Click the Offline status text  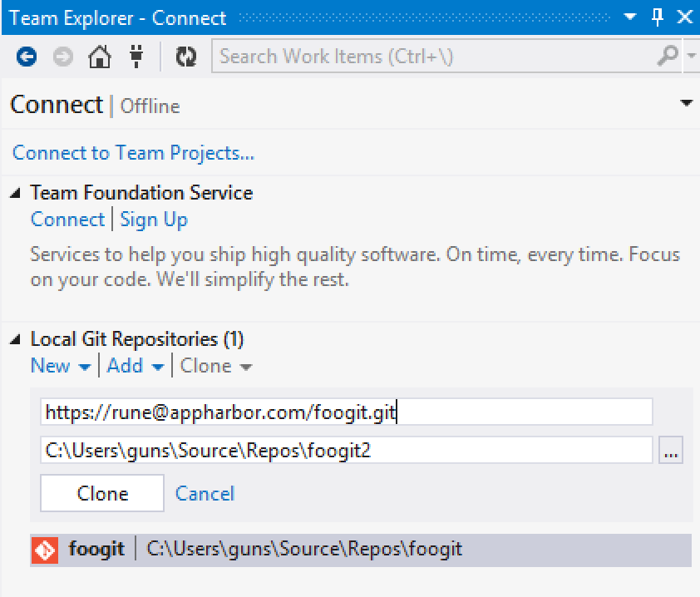[x=150, y=106]
